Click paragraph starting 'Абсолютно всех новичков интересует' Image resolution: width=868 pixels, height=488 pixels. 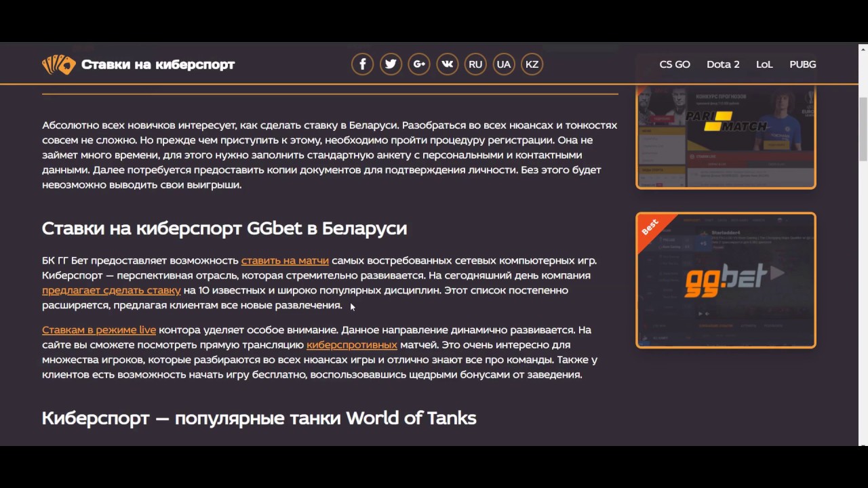330,155
